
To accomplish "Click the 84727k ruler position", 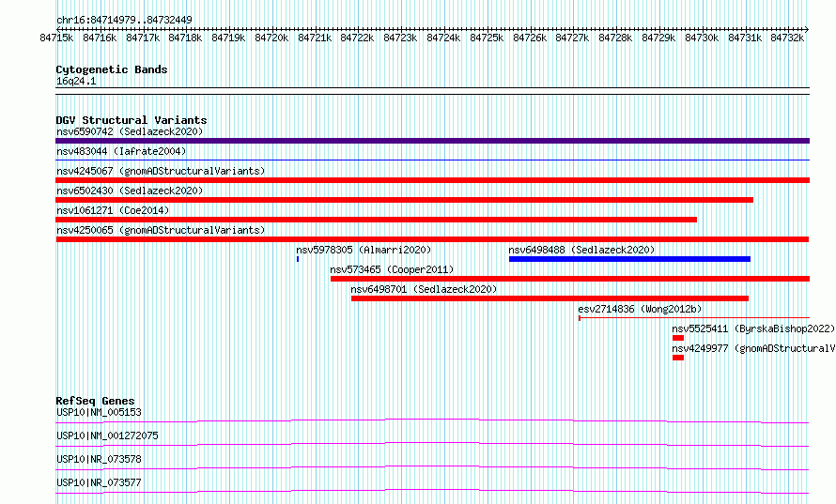I will (x=572, y=38).
